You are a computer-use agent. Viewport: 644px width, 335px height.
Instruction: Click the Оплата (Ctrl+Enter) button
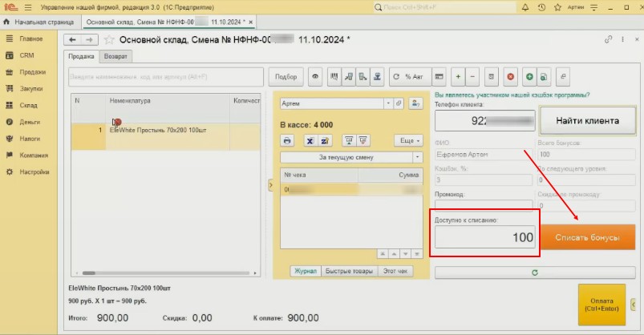(x=601, y=305)
